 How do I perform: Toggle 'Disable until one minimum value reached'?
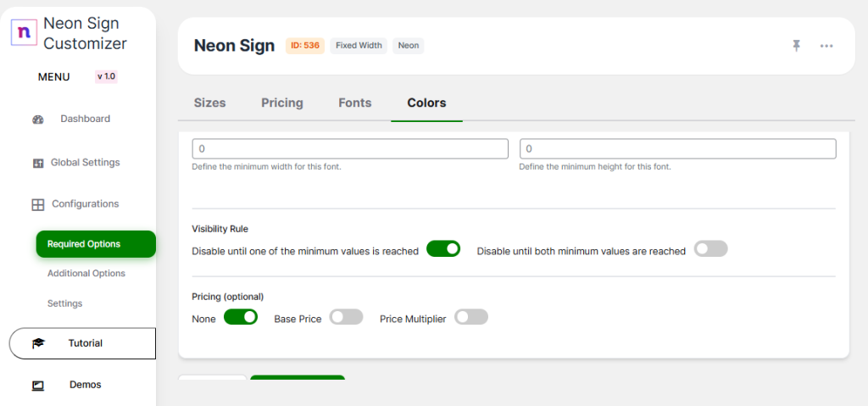coord(443,249)
